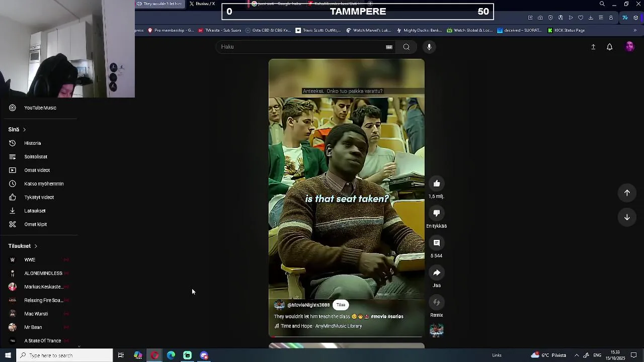The width and height of the screenshot is (644, 362).
Task: Open the create upload icon
Action: click(x=593, y=47)
